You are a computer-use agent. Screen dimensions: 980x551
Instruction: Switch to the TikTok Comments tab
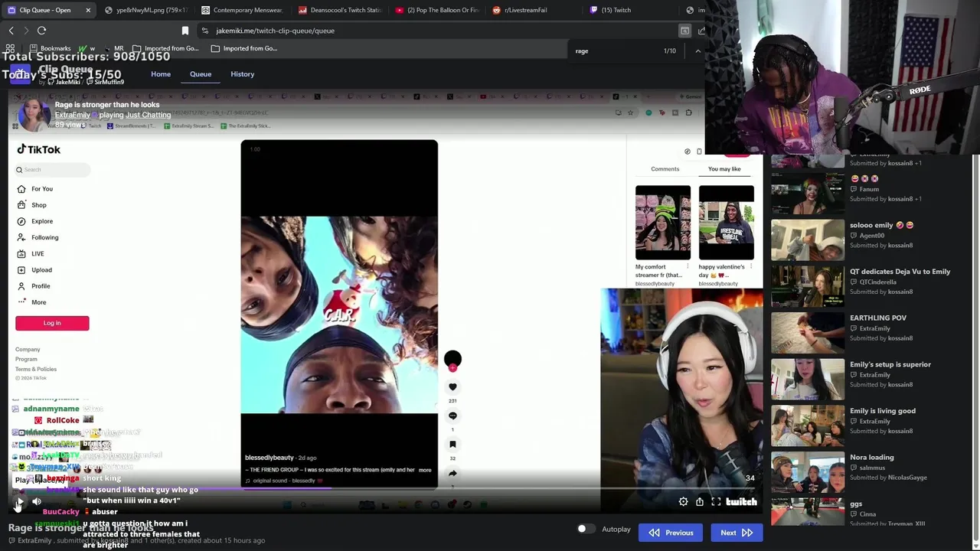point(665,169)
